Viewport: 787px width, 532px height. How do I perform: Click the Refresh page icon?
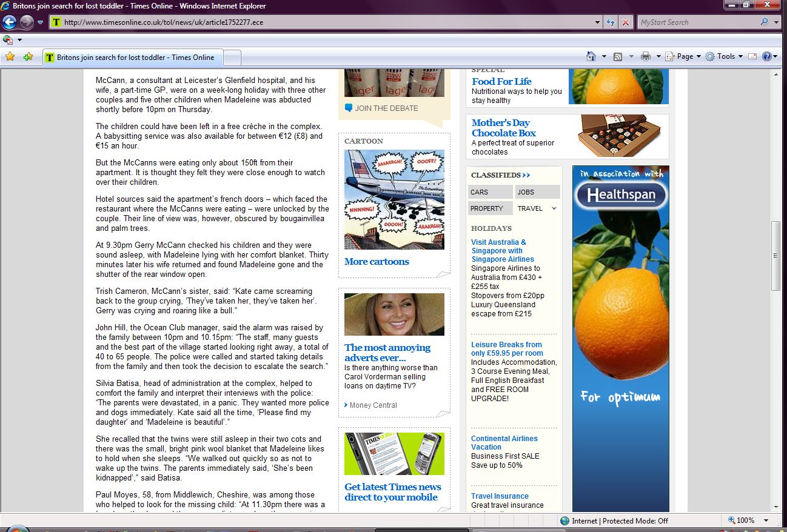[611, 22]
